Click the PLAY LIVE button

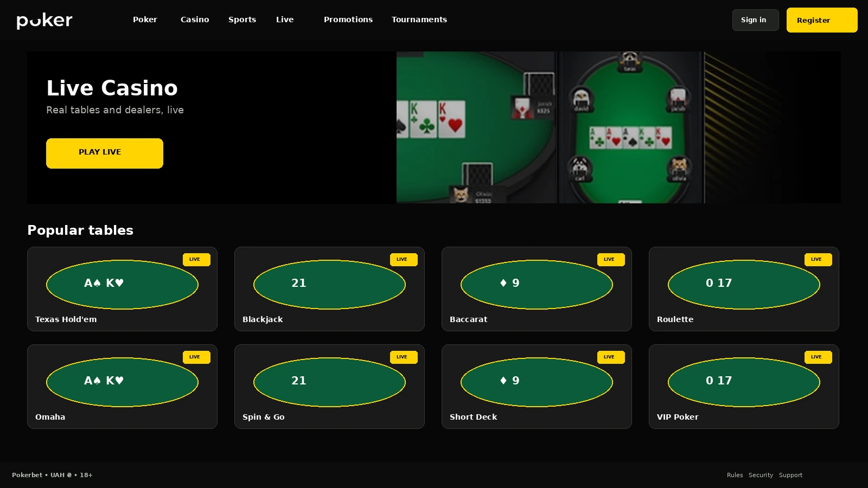click(105, 153)
